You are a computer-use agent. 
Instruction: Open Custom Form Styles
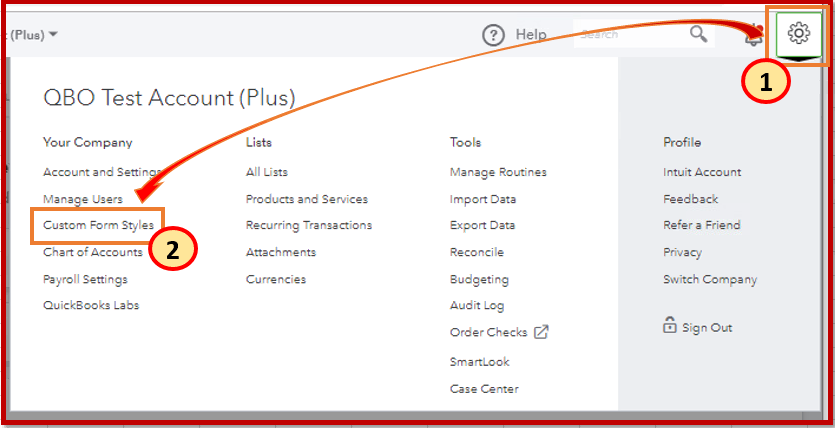pyautogui.click(x=98, y=226)
